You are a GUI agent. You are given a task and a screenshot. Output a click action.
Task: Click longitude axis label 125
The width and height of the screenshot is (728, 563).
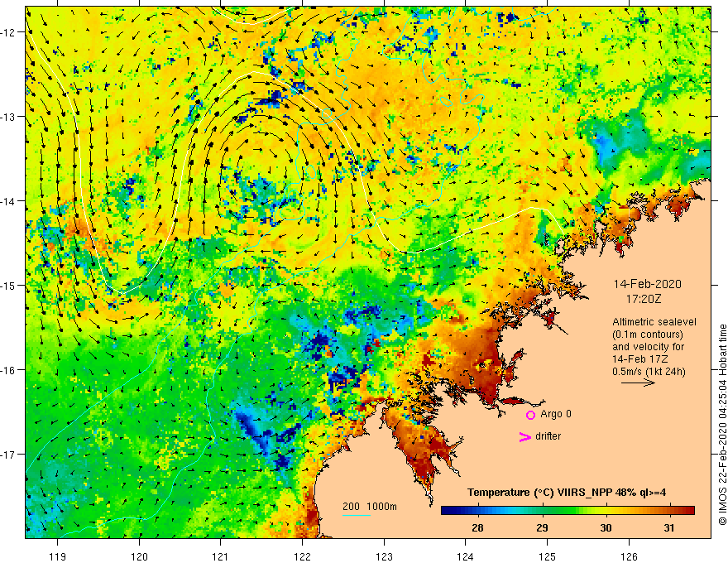[x=548, y=556]
